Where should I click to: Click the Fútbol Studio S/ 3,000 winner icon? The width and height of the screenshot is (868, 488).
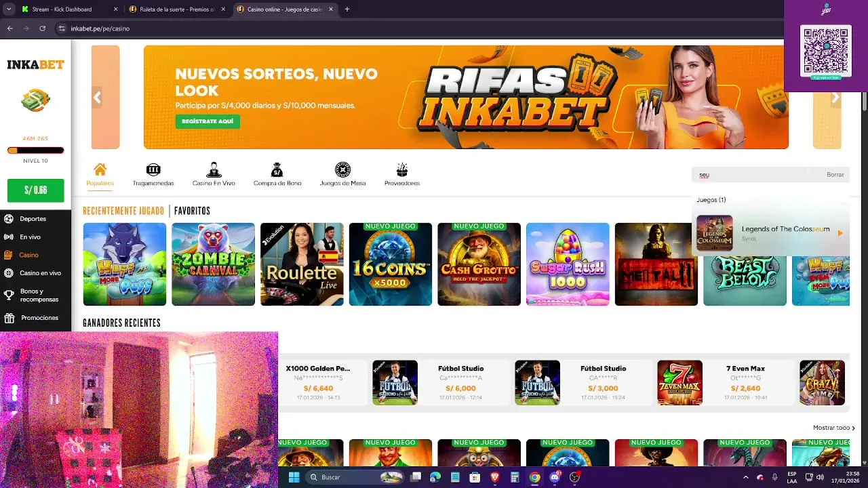click(537, 383)
